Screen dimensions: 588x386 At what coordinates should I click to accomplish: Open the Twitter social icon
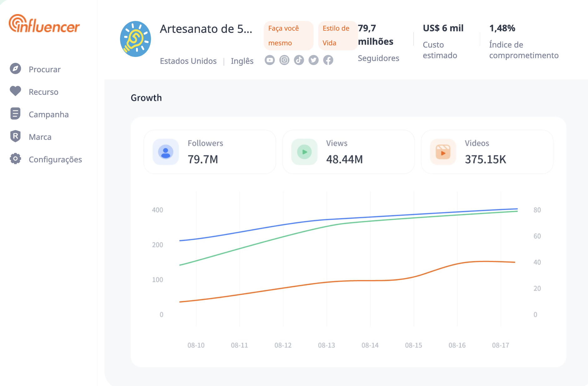[x=314, y=60]
